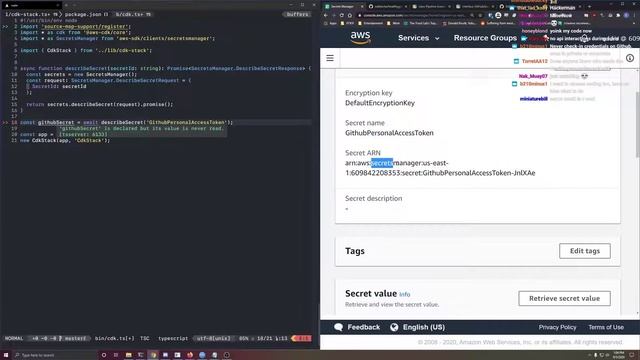Open Windows Start menu
This screenshot has width=640, height=360.
click(x=6, y=355)
